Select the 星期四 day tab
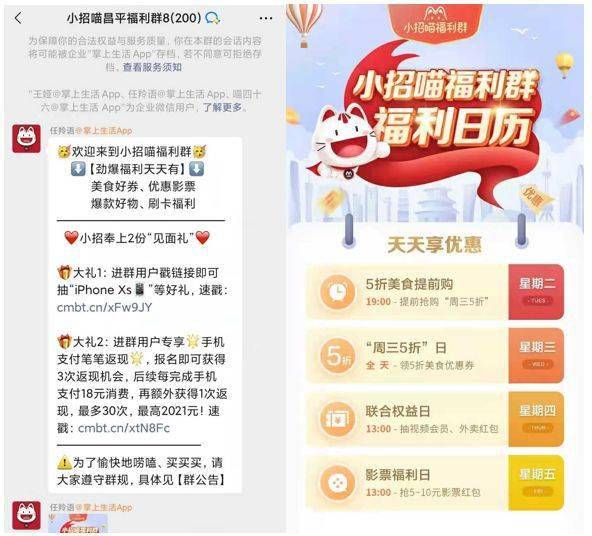This screenshot has width=592, height=536. [536, 419]
